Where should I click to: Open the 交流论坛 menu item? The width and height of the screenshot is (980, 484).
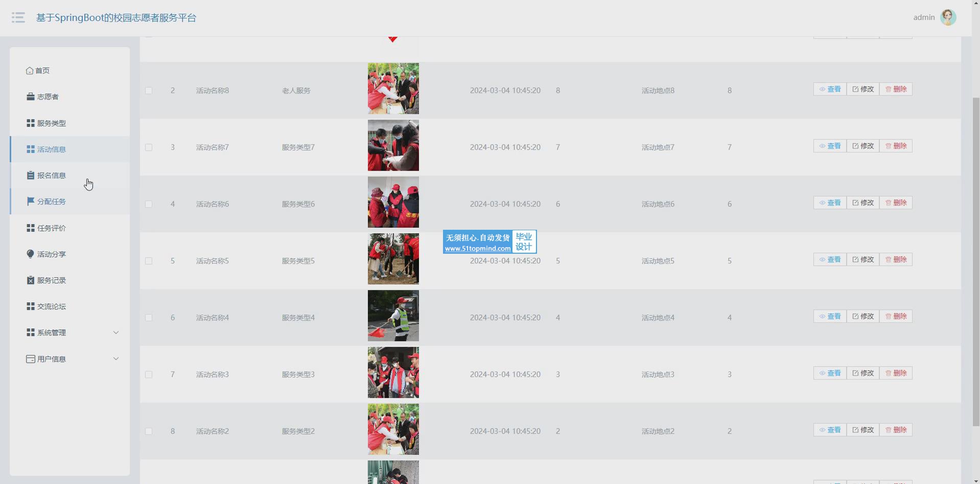69,306
